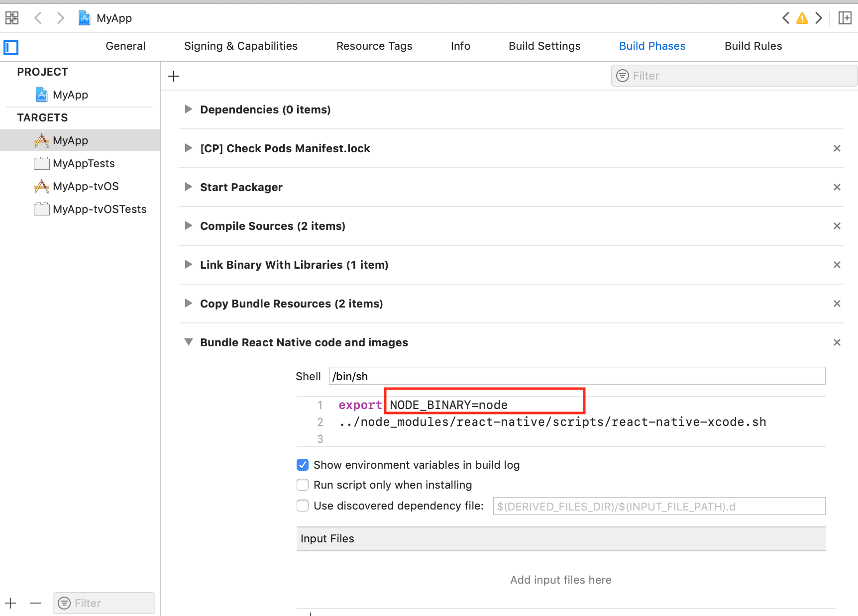Add a new target with bottom plus
Screen dimensions: 858x616
coord(11,603)
